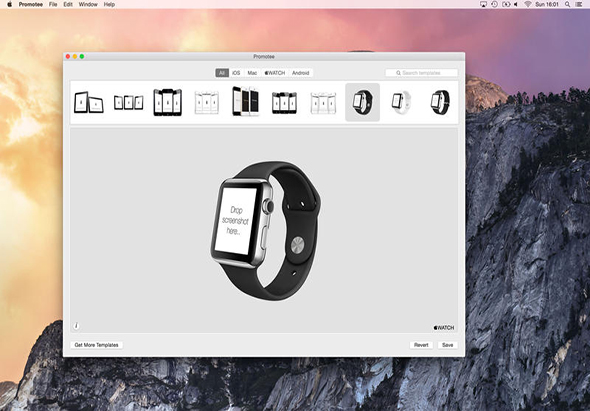The width and height of the screenshot is (590, 411).
Task: Switch to the iOS templates tab
Action: tap(236, 73)
